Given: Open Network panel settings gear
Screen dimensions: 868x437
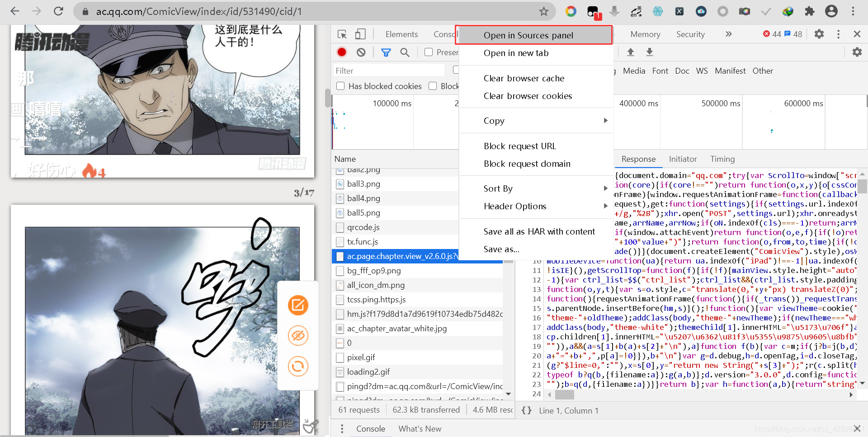Looking at the screenshot, I should point(857,52).
